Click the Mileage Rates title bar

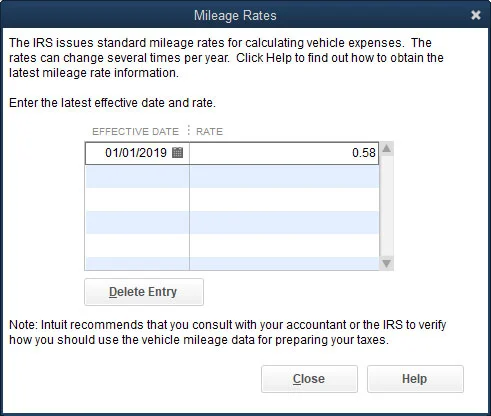point(235,15)
